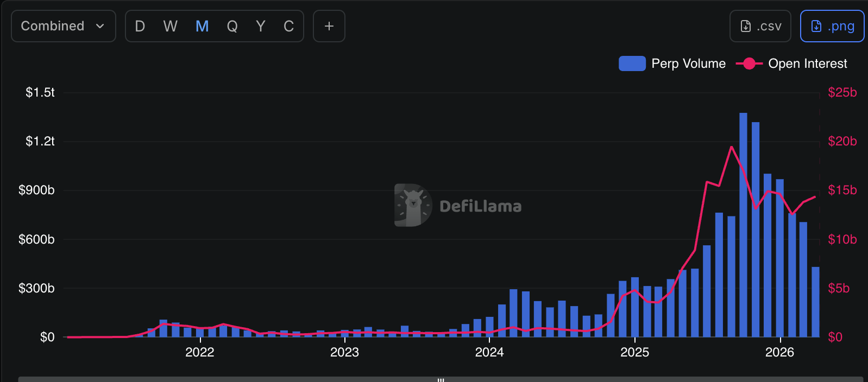Viewport: 868px width, 382px height.
Task: Select the Quarterly (Q) interval
Action: pos(232,26)
